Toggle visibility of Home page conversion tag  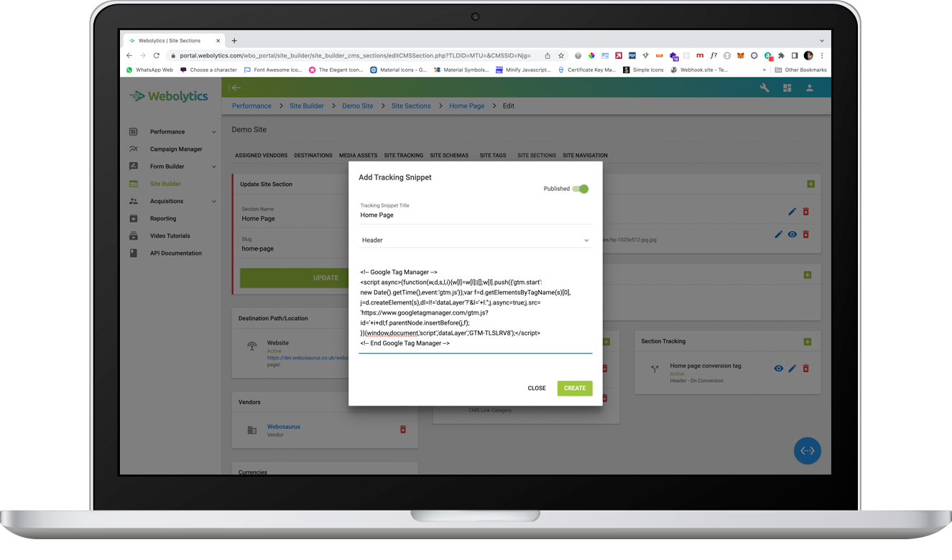(778, 368)
